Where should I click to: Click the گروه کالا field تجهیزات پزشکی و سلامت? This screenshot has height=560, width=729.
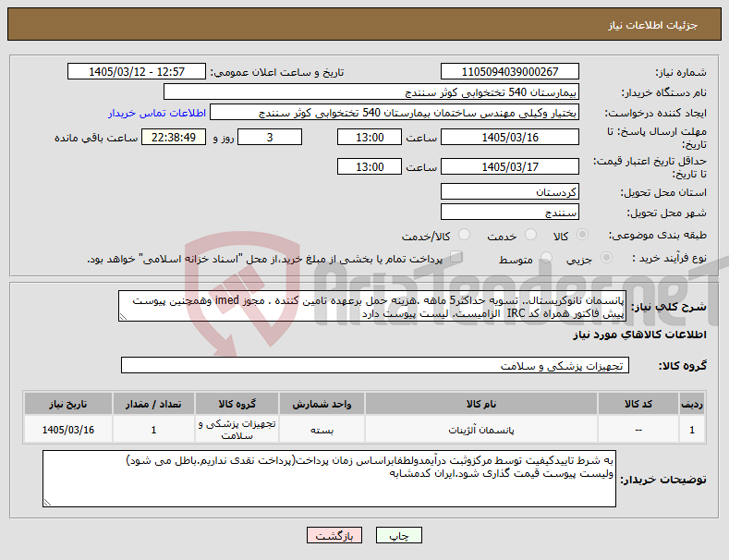375,366
